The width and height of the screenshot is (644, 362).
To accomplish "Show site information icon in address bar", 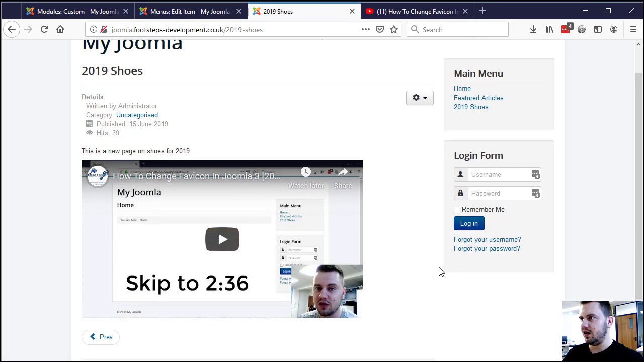I will tap(93, 30).
